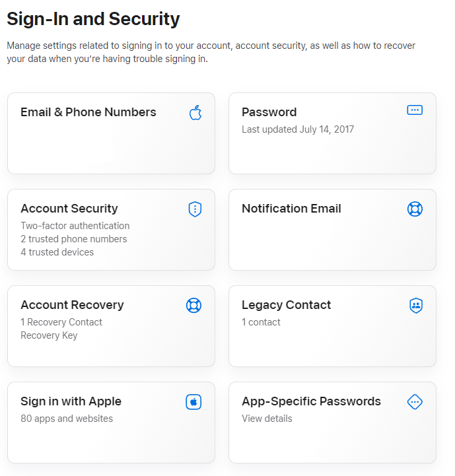This screenshot has width=455, height=476.
Task: Click 'Last updated July 14, 2017' text
Action: click(x=298, y=129)
